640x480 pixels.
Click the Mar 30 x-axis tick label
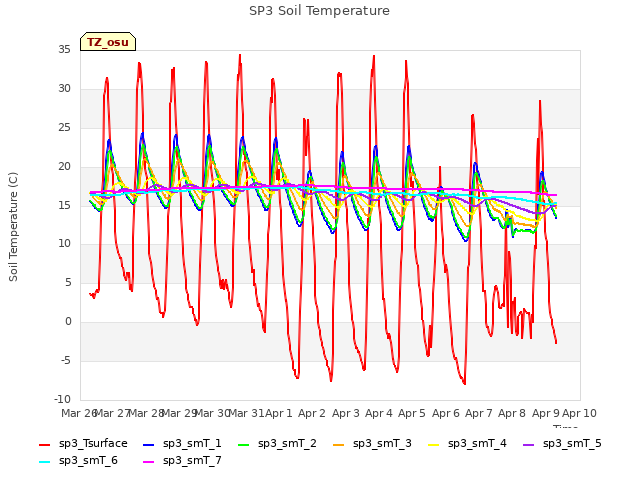pos(212,413)
